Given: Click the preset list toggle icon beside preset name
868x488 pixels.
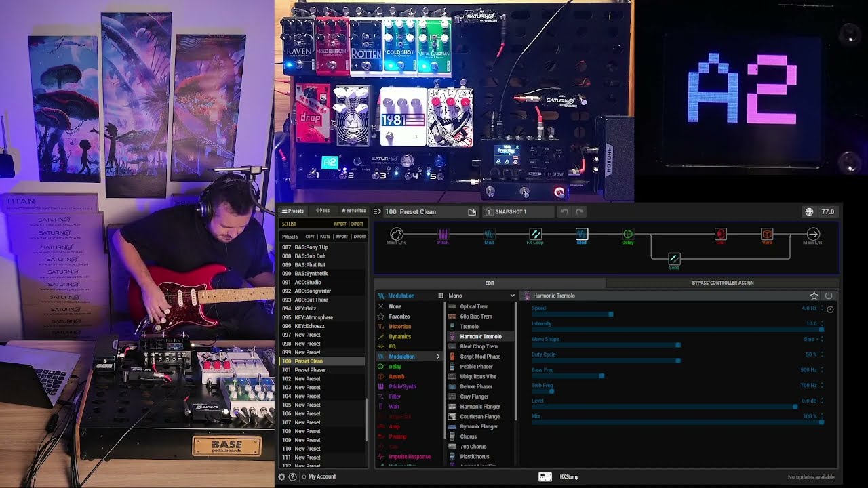Looking at the screenshot, I should [x=378, y=211].
